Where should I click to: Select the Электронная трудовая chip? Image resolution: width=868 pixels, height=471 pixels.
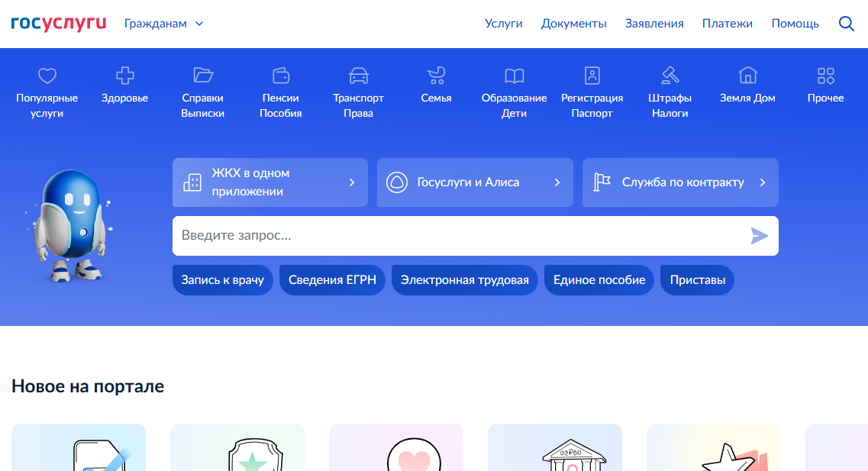[464, 280]
